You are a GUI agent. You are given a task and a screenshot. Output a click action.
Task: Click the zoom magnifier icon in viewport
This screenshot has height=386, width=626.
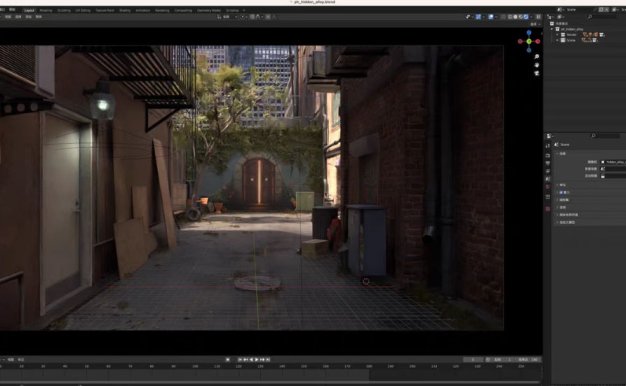[537, 57]
